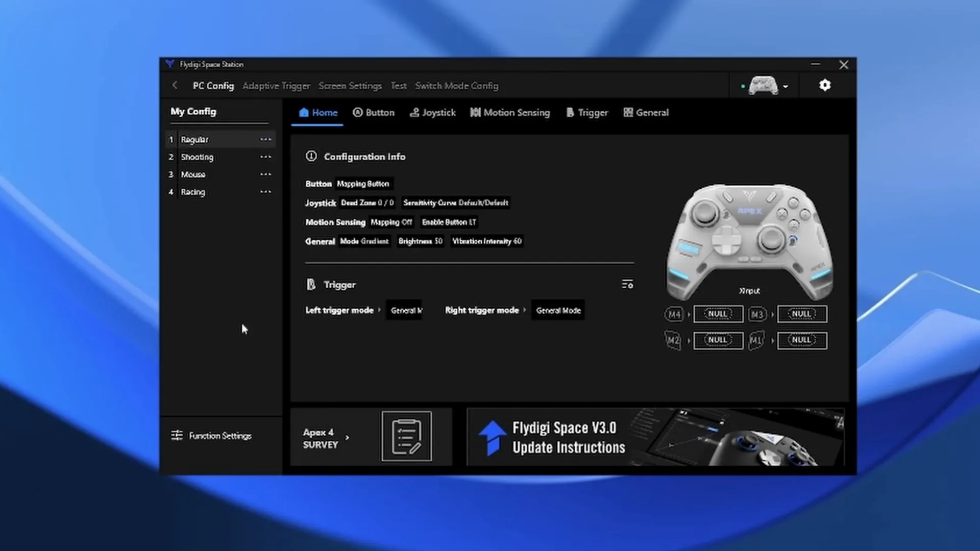
Task: Click the Brightness 50 tag
Action: click(421, 241)
